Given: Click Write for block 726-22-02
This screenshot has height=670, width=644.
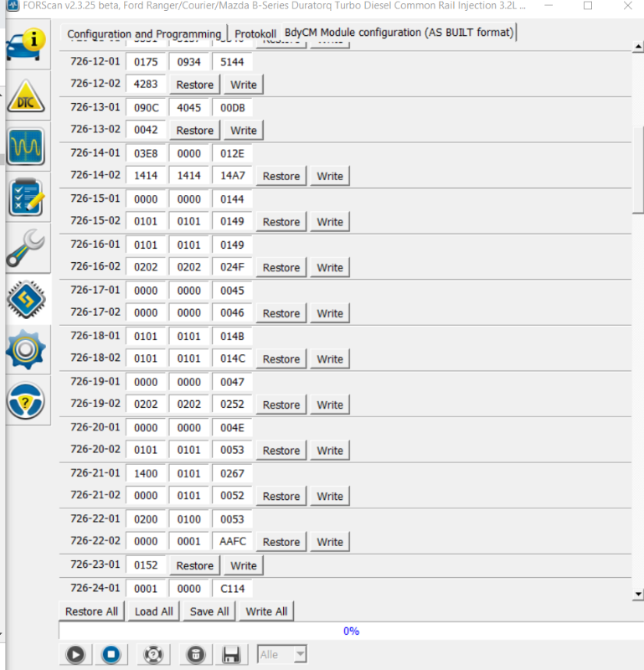Looking at the screenshot, I should click(x=330, y=542).
